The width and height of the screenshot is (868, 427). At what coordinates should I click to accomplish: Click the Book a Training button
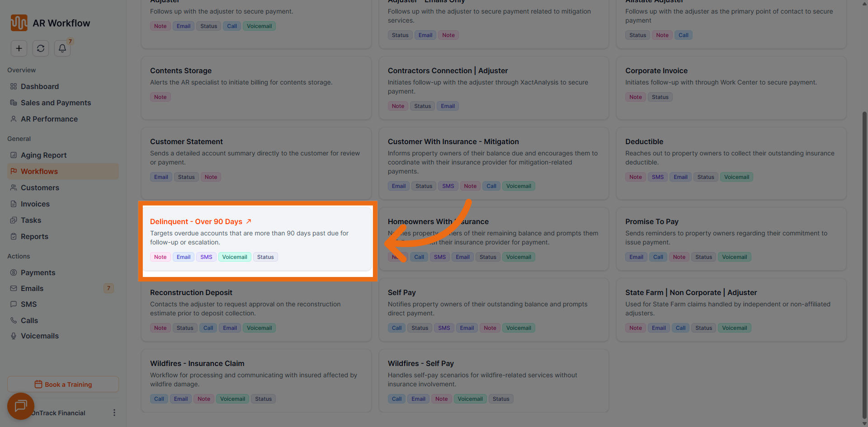[x=63, y=385]
